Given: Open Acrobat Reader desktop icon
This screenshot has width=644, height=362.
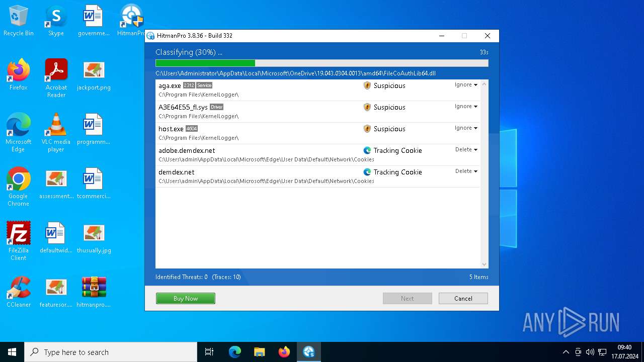Looking at the screenshot, I should pyautogui.click(x=56, y=78).
